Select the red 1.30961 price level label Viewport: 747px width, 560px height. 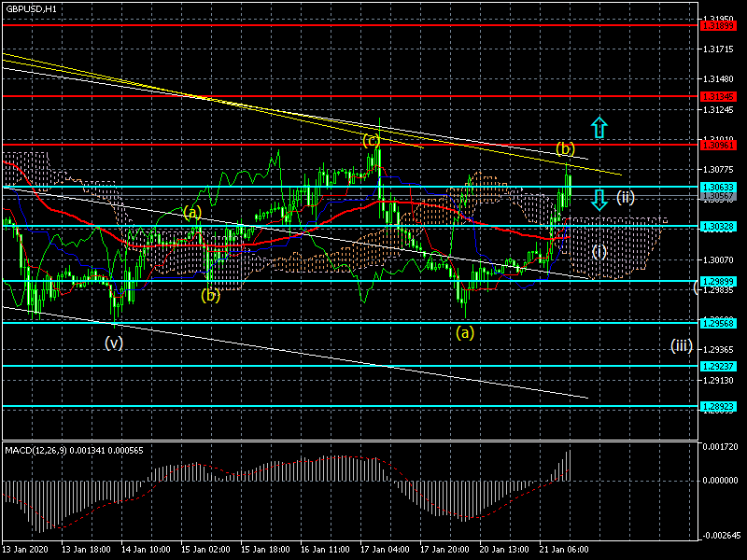tap(719, 146)
